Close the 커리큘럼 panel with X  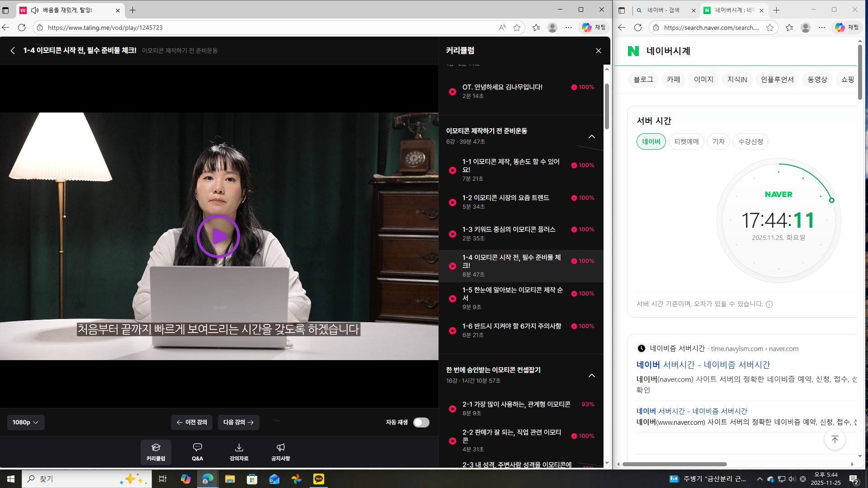[x=598, y=51]
